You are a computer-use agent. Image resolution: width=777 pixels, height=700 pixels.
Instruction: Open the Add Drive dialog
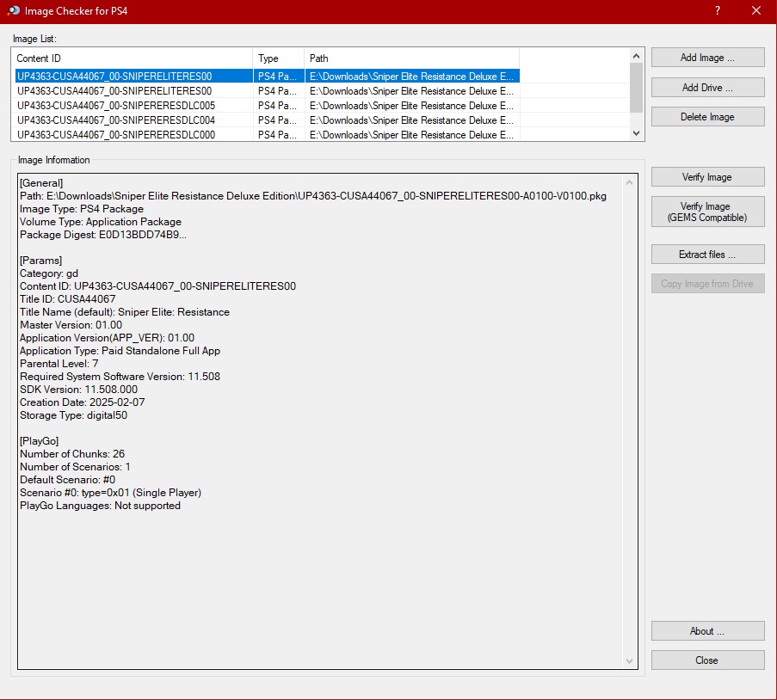[x=707, y=87]
